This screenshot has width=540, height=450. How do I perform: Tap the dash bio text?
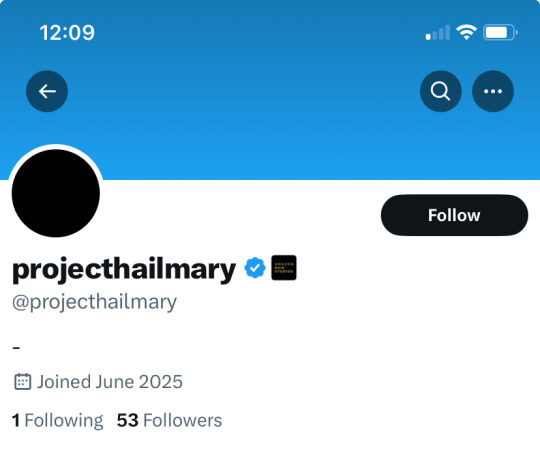[16, 348]
